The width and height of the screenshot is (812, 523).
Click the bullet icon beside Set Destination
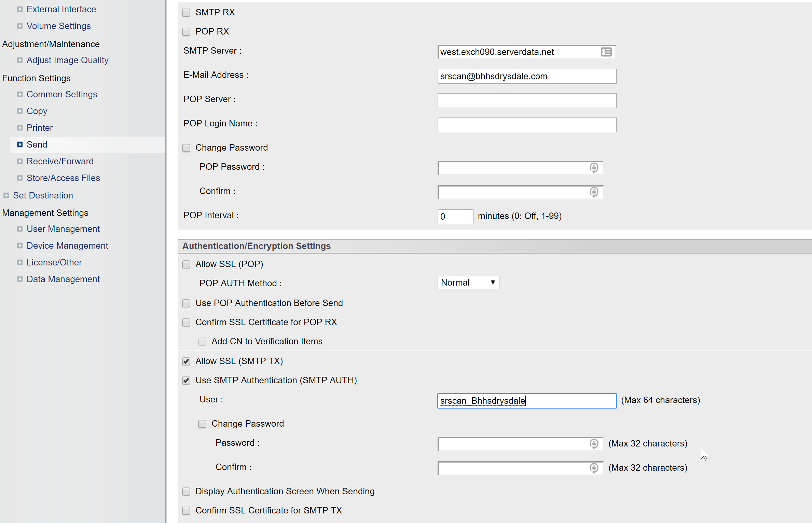click(6, 195)
